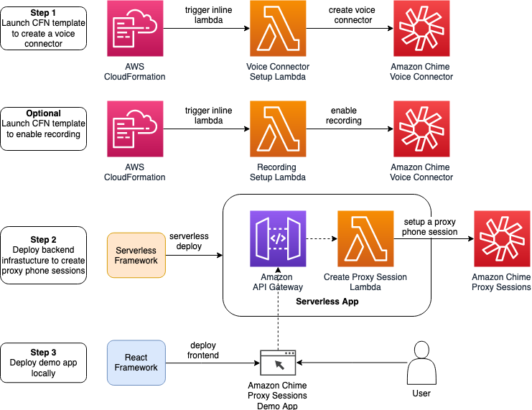Select 'Recording Setup Lambda' caption
The image size is (532, 410).
click(x=278, y=172)
